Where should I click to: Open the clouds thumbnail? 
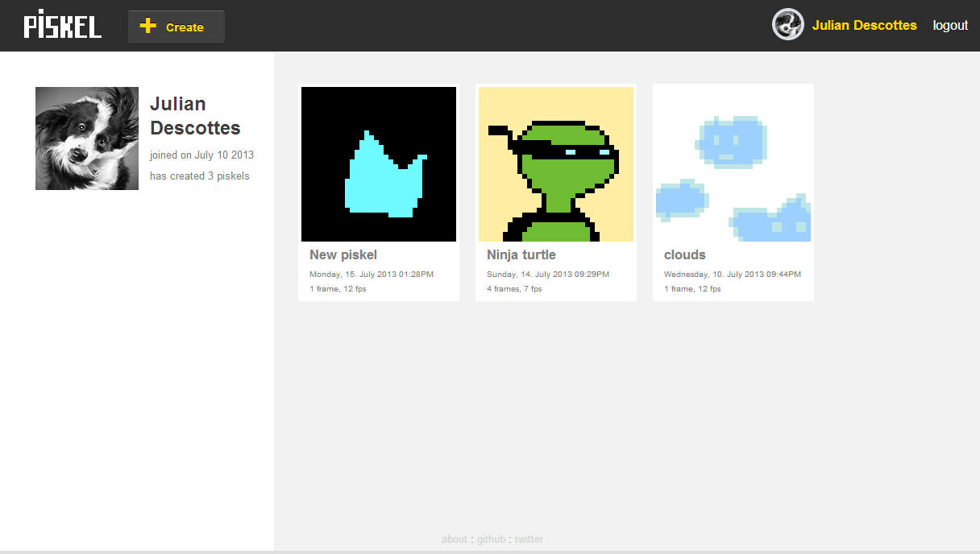click(733, 164)
